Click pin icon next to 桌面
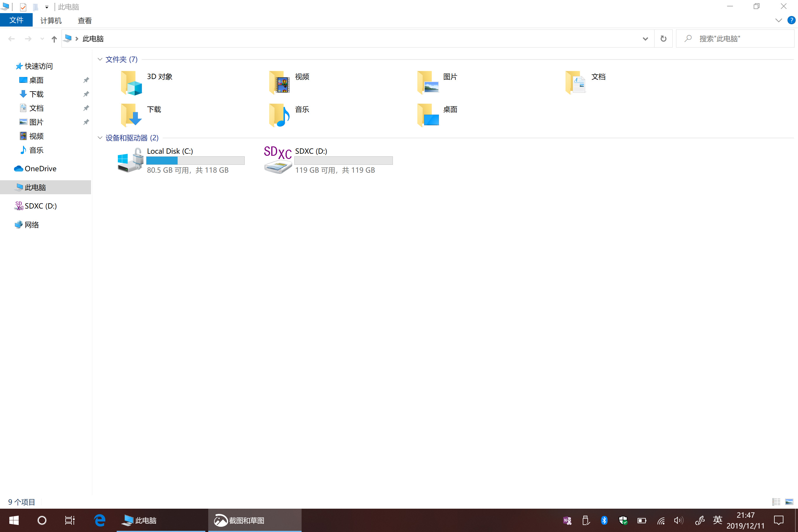The height and width of the screenshot is (532, 798). point(86,80)
